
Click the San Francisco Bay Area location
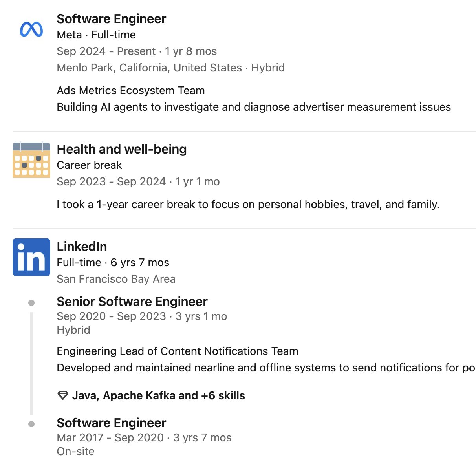pos(116,279)
